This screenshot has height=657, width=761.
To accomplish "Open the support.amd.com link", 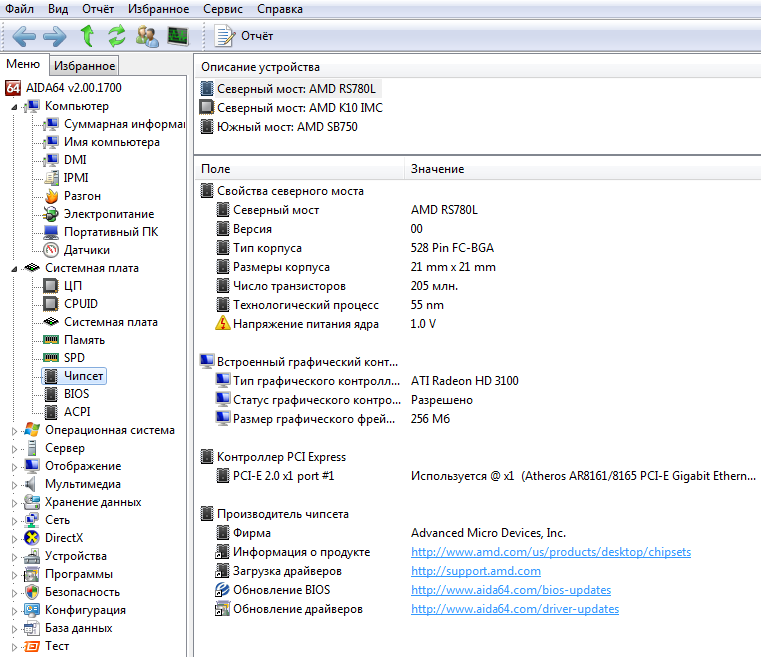I will click(476, 571).
